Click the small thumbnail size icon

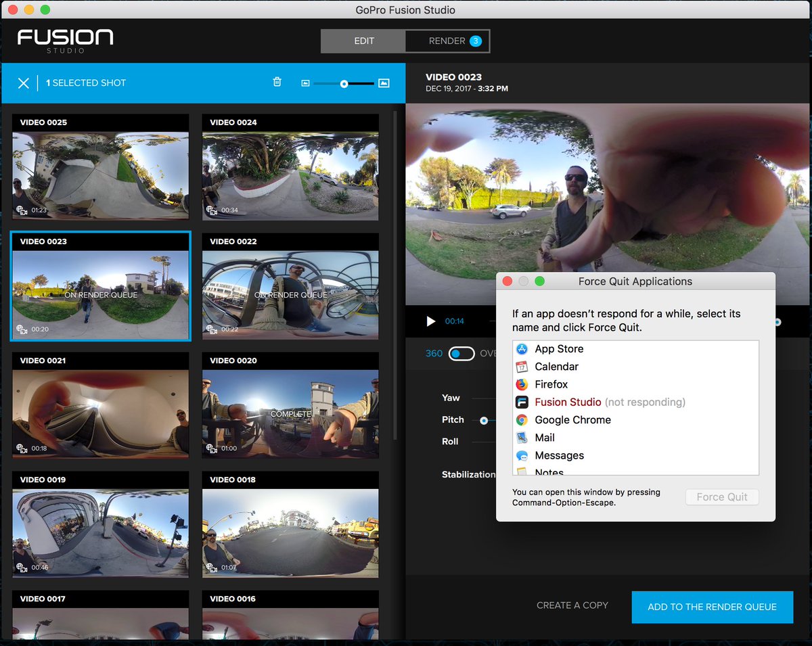click(305, 83)
